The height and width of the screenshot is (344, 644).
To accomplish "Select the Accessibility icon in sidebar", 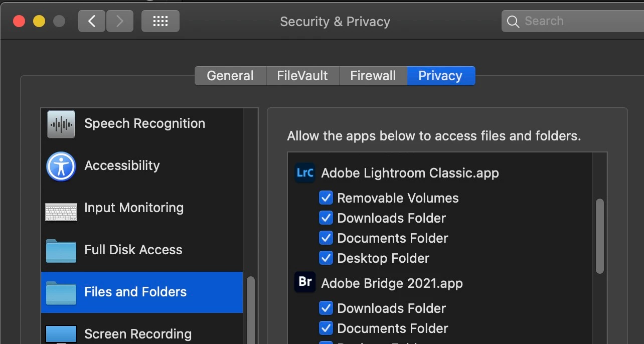I will pyautogui.click(x=61, y=166).
